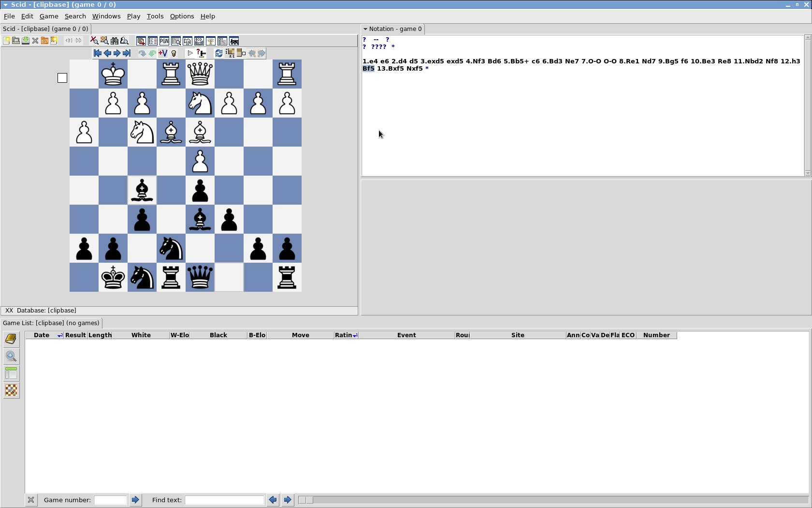
Task: Sort game list by ECO column
Action: (x=628, y=335)
